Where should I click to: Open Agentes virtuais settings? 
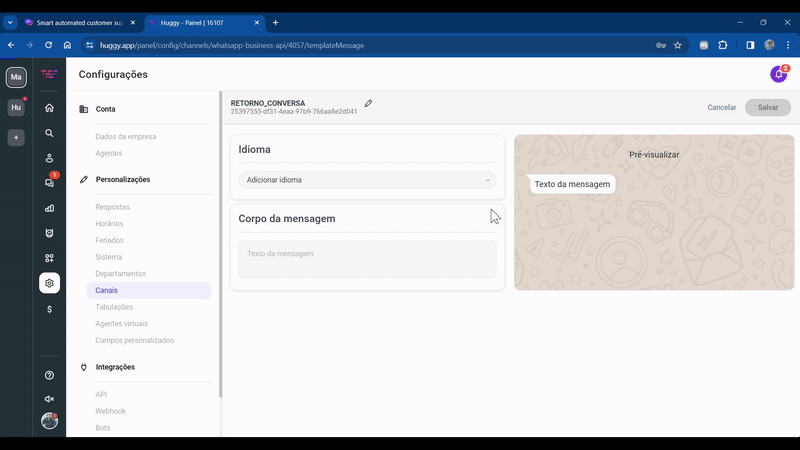coord(121,323)
